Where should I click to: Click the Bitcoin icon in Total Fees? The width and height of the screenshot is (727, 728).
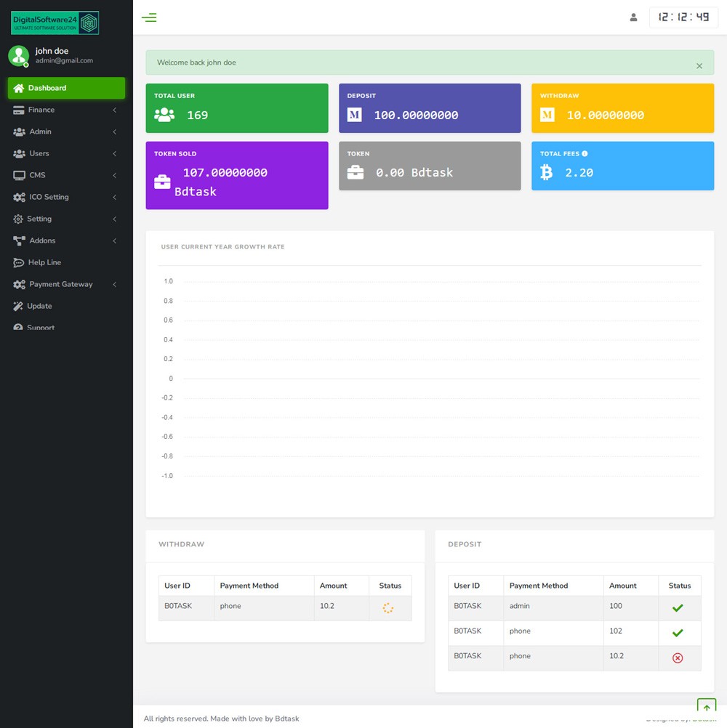(x=546, y=172)
